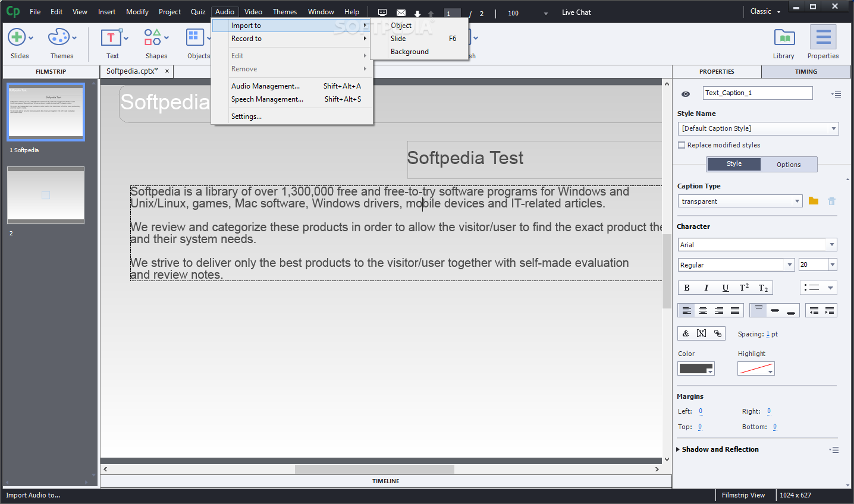The image size is (854, 504).
Task: Switch to the Options tab
Action: tap(789, 165)
